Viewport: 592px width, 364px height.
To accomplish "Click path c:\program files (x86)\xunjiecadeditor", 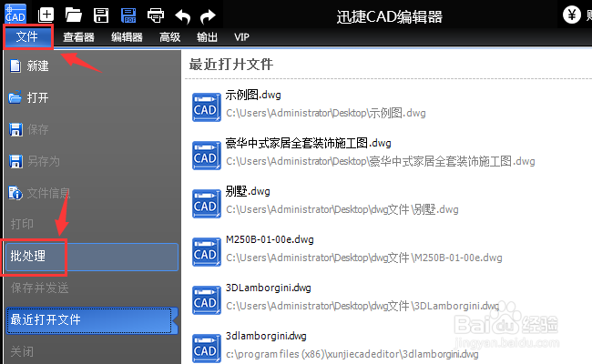I will [x=352, y=354].
